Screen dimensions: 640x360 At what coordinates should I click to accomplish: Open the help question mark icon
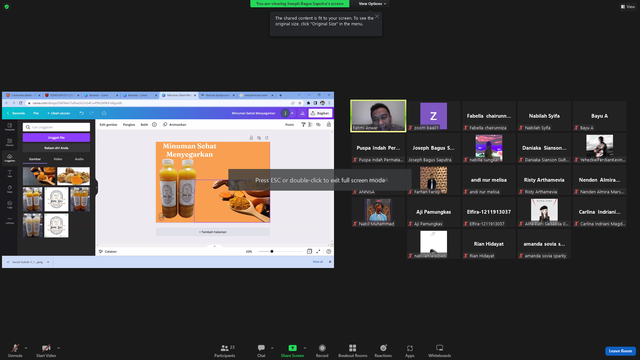[x=329, y=251]
